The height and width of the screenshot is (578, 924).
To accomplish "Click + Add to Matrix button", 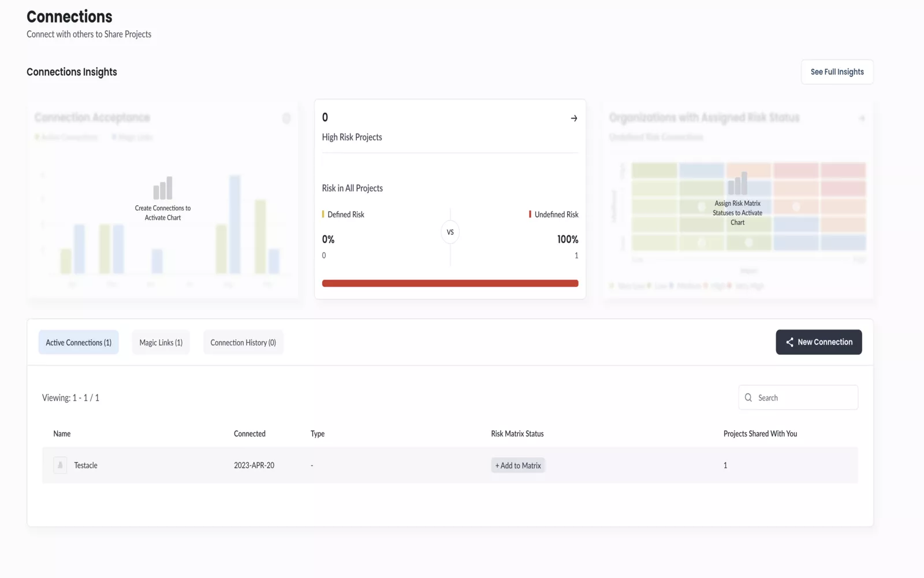I will [x=518, y=465].
